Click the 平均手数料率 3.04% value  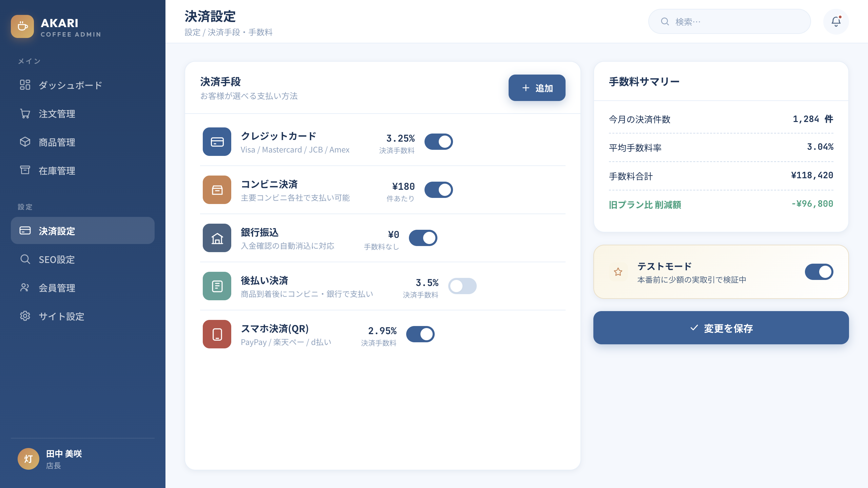[x=820, y=147]
